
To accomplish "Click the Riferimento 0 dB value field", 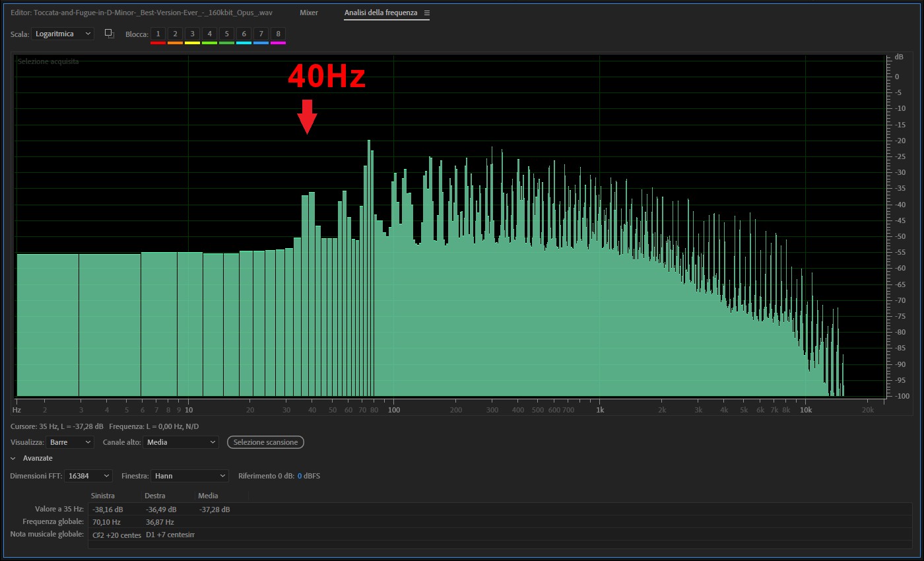I will [299, 476].
